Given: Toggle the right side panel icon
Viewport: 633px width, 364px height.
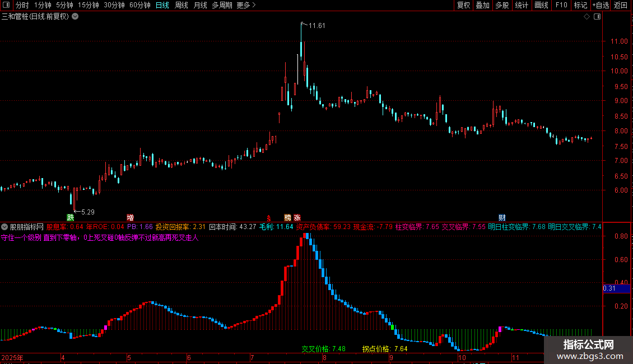Looking at the screenshot, I should click(x=597, y=17).
